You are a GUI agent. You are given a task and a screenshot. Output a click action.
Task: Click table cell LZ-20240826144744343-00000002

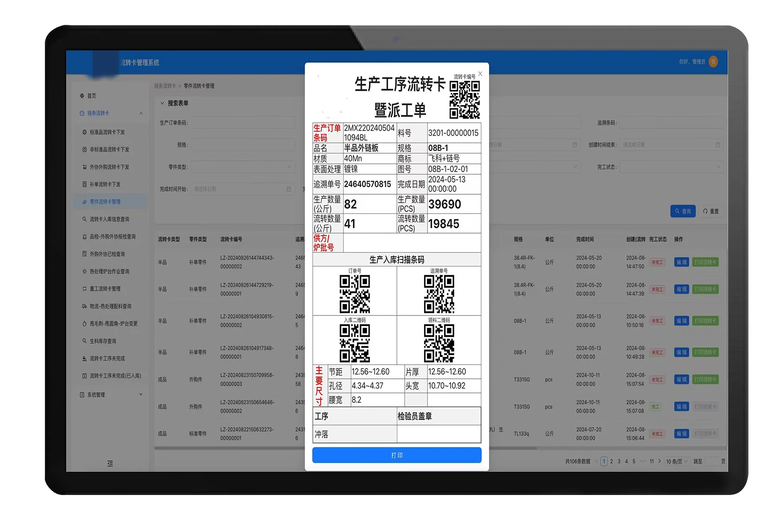click(x=247, y=262)
